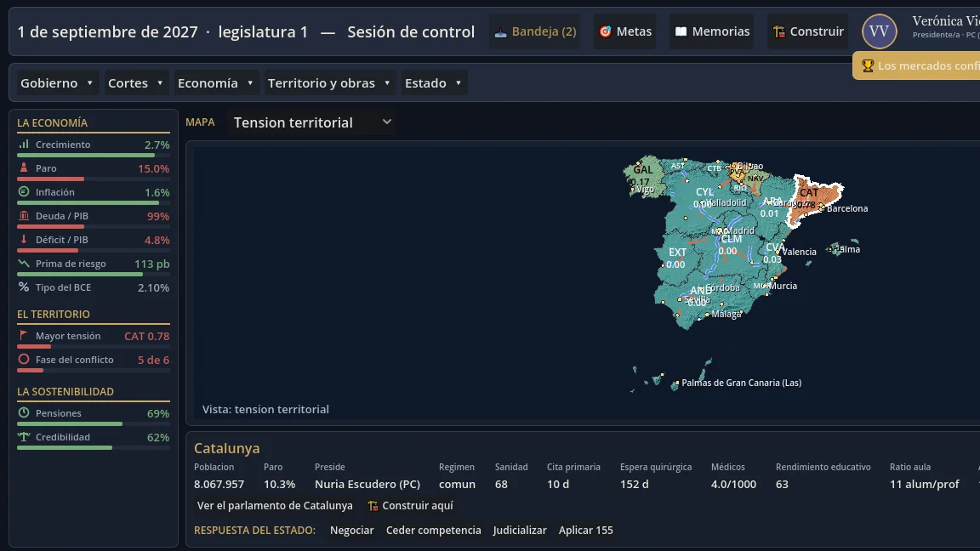Click the Pensiones clock icon
This screenshot has height=551, width=980.
(x=24, y=413)
